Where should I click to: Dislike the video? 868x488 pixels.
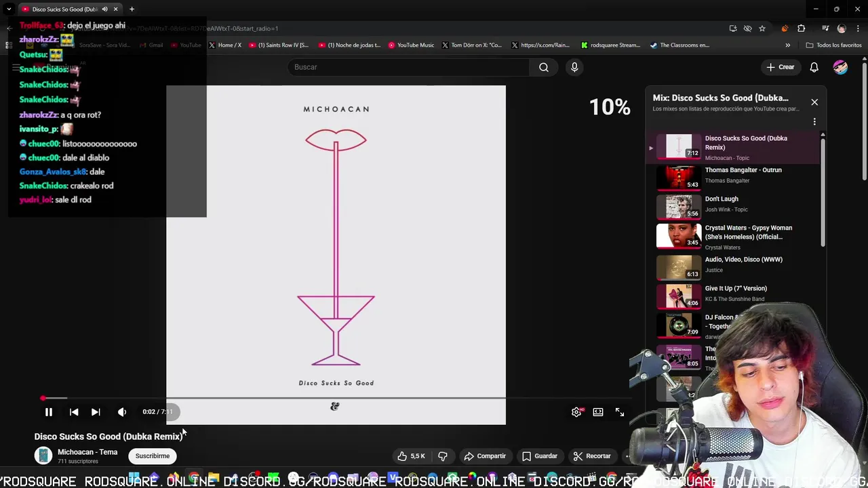pyautogui.click(x=443, y=456)
